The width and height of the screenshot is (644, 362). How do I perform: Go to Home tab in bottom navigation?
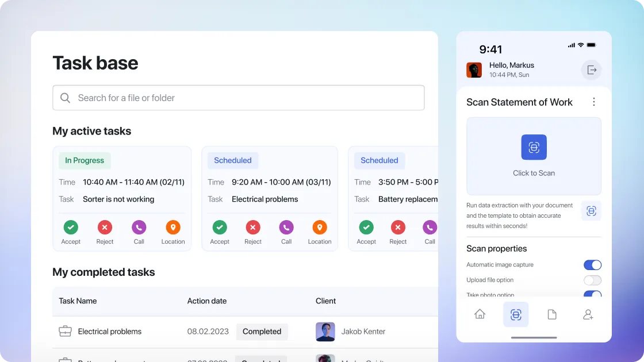pos(480,314)
